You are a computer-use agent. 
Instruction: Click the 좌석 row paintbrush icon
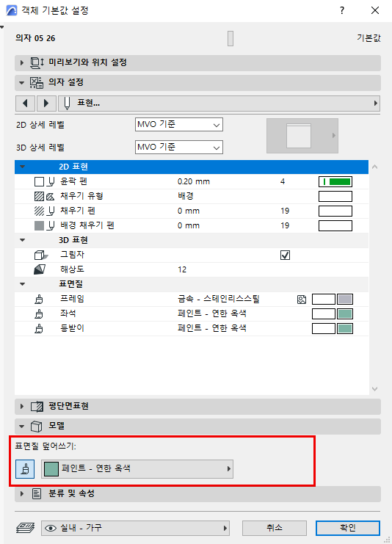[39, 313]
